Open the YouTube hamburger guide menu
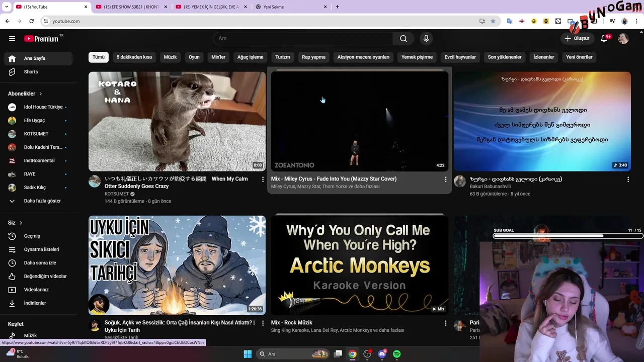Viewport: 644px width, 362px height. click(12, 39)
